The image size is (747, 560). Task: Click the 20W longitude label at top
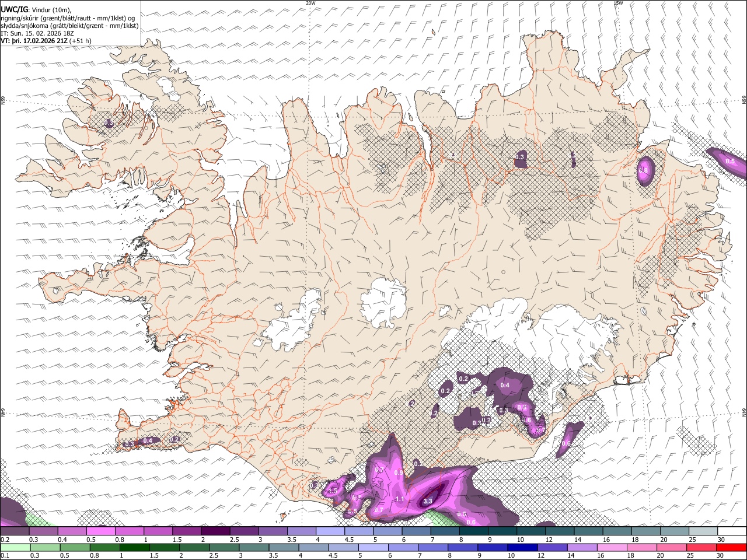click(310, 3)
